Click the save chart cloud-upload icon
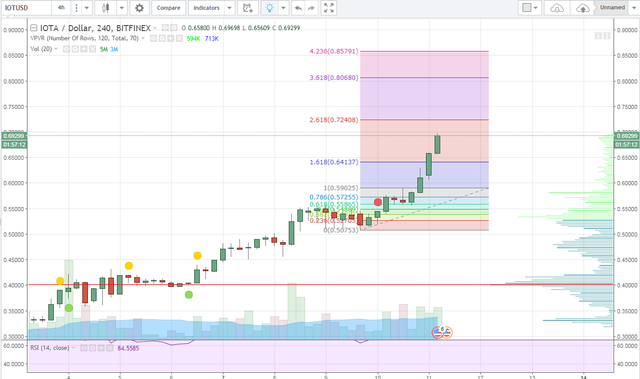The image size is (640, 379). coord(582,8)
